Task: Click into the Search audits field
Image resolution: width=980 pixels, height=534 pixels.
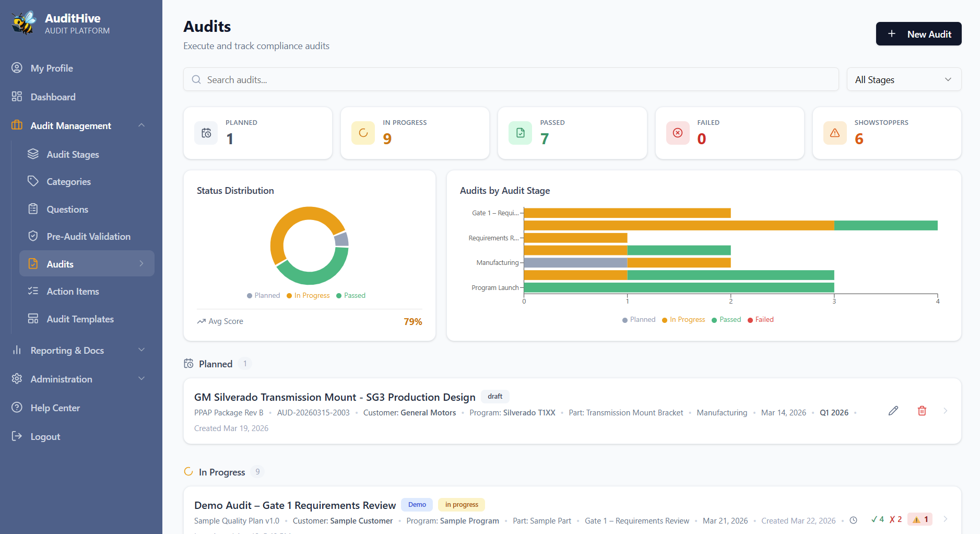Action: coord(512,79)
